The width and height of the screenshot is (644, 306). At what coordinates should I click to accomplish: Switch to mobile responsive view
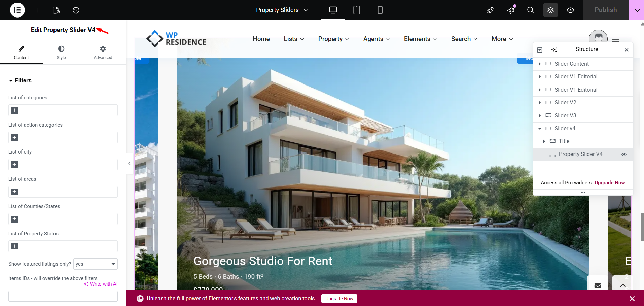[380, 10]
